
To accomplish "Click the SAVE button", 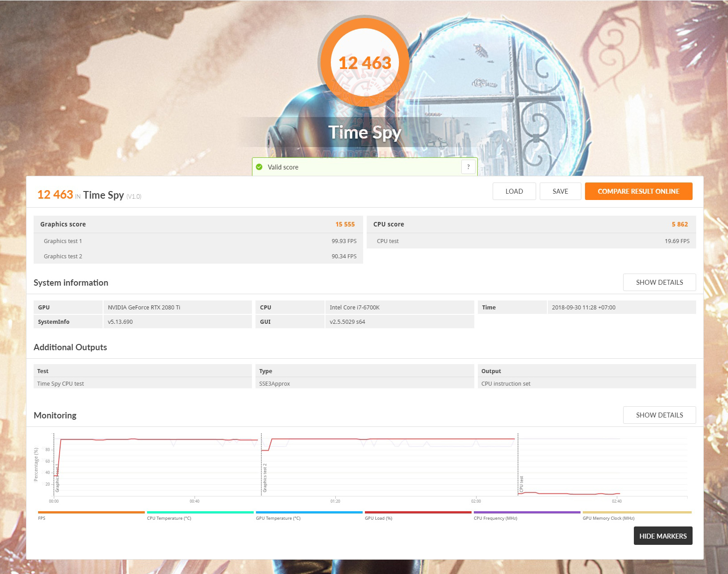I will [560, 191].
